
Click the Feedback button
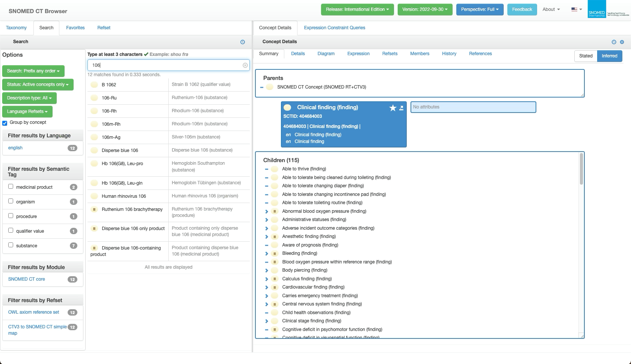coord(522,9)
